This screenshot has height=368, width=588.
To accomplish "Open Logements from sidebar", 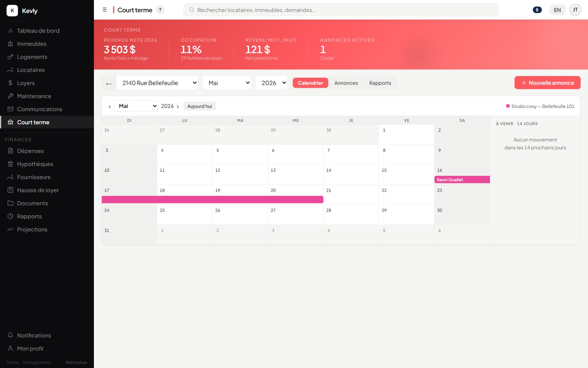I will 47,57.
